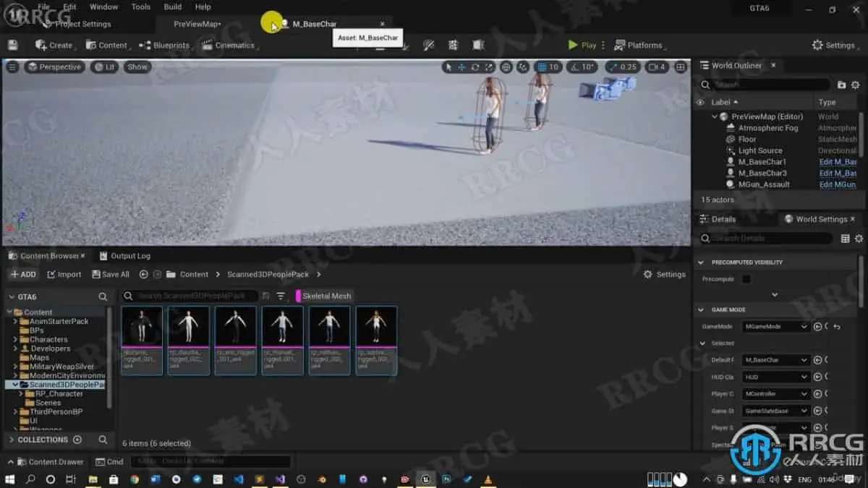Create a new folder in World Outliner
The width and height of the screenshot is (868, 488).
coord(842,85)
